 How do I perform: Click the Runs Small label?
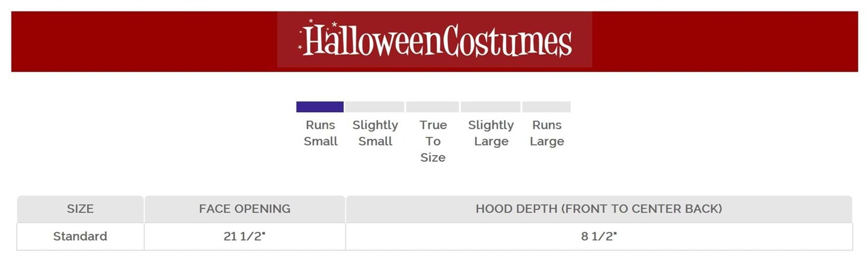coord(321,133)
